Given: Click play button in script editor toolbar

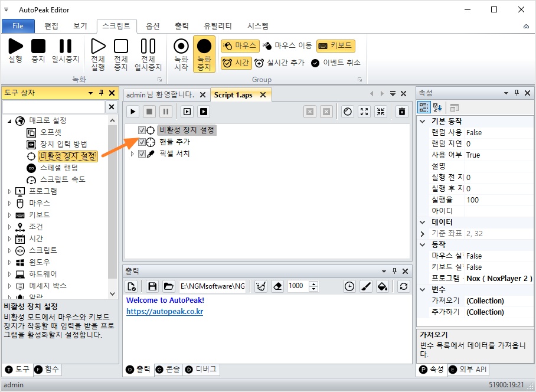Looking at the screenshot, I should [133, 112].
